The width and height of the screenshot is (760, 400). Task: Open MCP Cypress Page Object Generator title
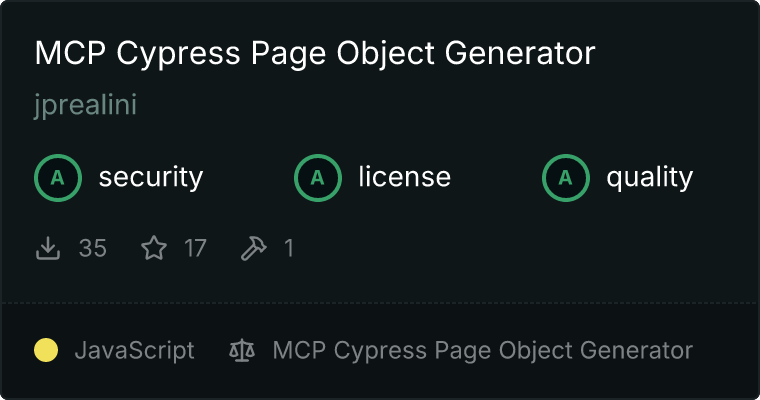pyautogui.click(x=315, y=54)
